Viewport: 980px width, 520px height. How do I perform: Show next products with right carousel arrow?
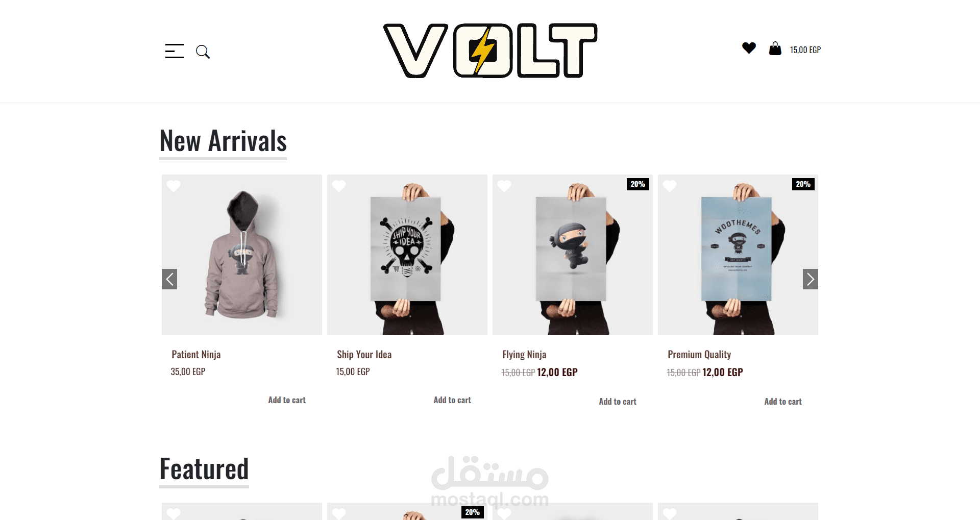click(811, 279)
